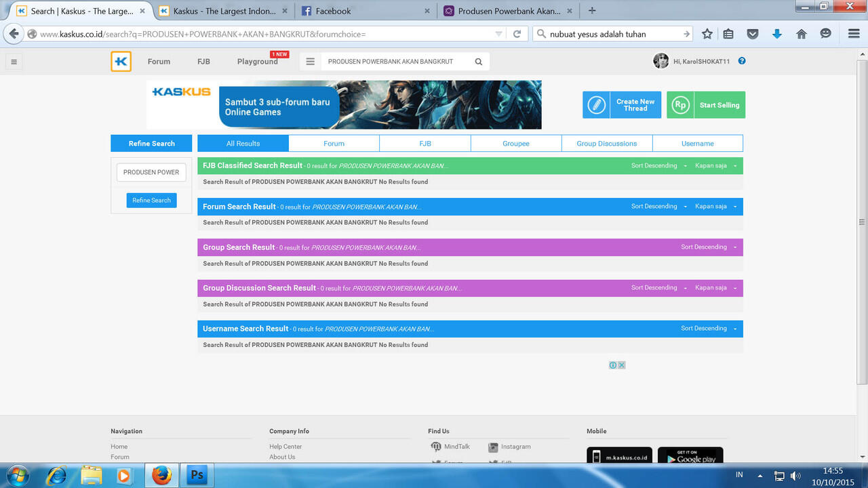Open the Firefox hamburger menu
The height and width of the screenshot is (488, 868).
[x=854, y=34]
